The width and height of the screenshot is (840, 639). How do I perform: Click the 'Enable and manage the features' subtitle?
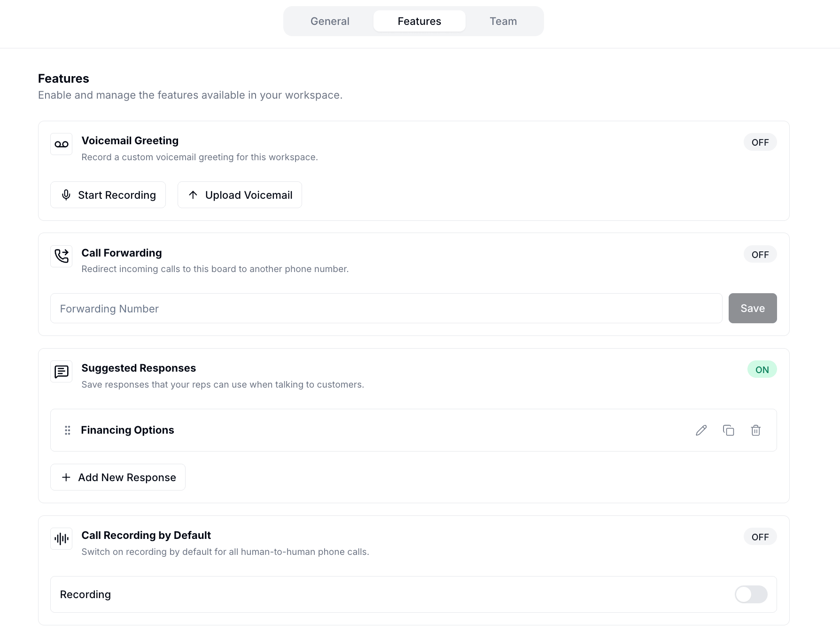coord(190,95)
